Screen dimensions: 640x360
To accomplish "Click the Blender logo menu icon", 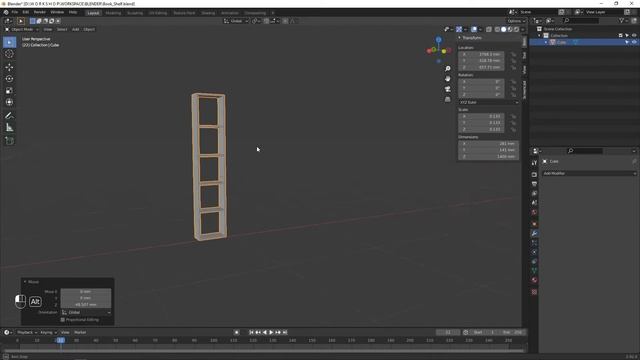I will [x=6, y=13].
